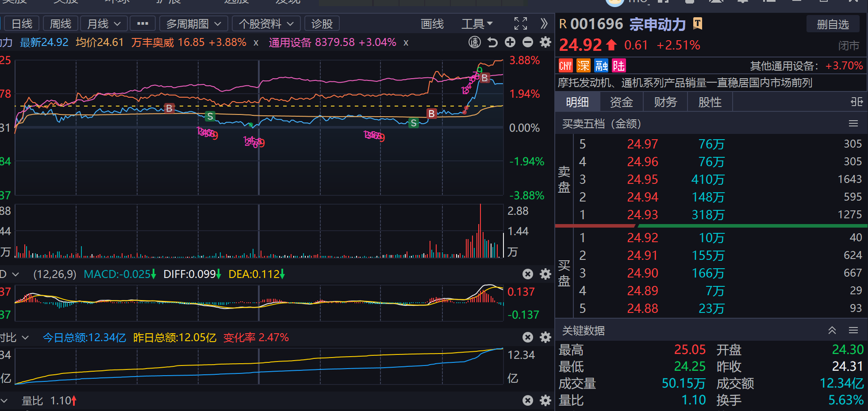Zoom out chart with minus icon
The image size is (868, 411).
click(x=528, y=42)
